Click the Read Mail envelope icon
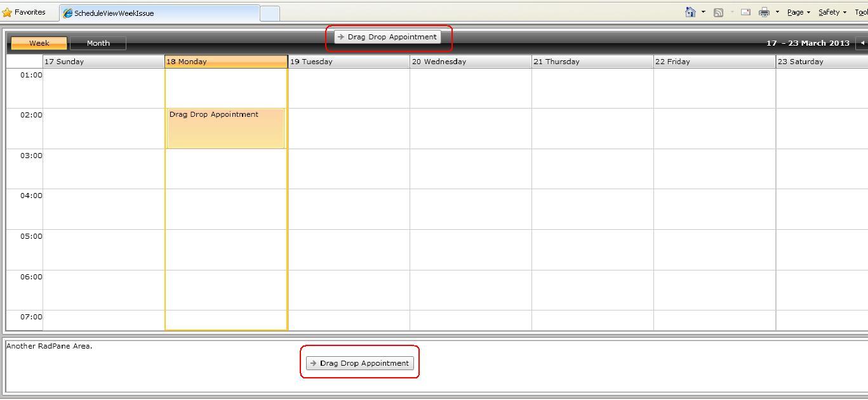 tap(745, 12)
